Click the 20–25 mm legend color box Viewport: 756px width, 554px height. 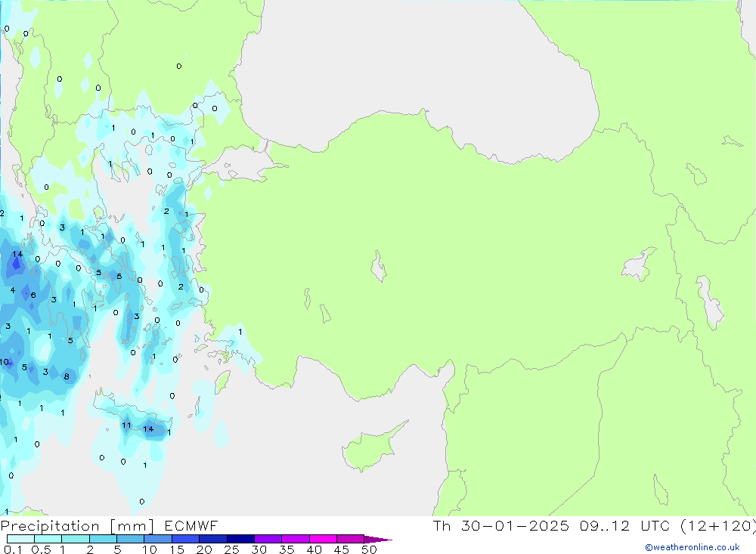tap(212, 539)
